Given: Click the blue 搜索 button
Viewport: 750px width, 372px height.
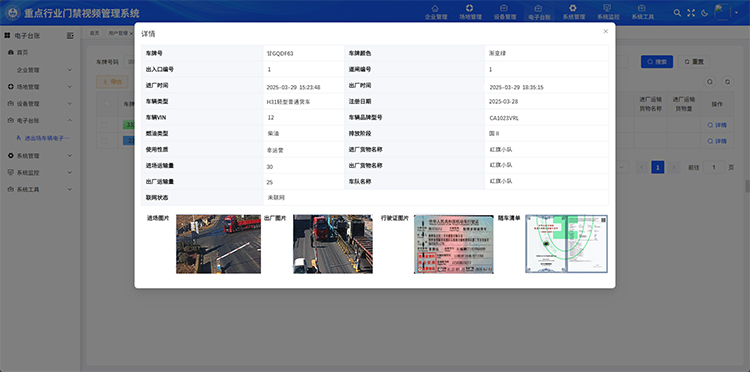Looking at the screenshot, I should (x=657, y=62).
